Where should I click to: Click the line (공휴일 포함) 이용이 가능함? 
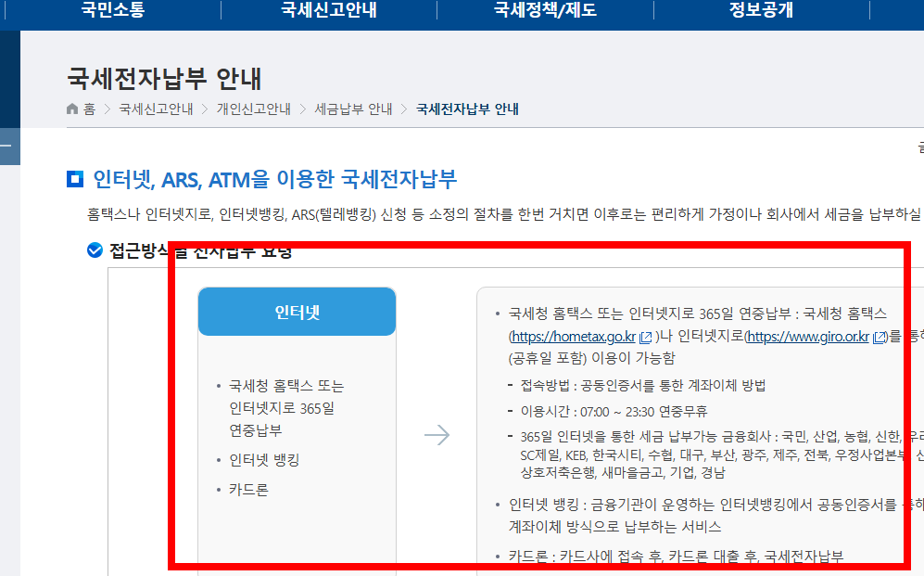coord(591,358)
